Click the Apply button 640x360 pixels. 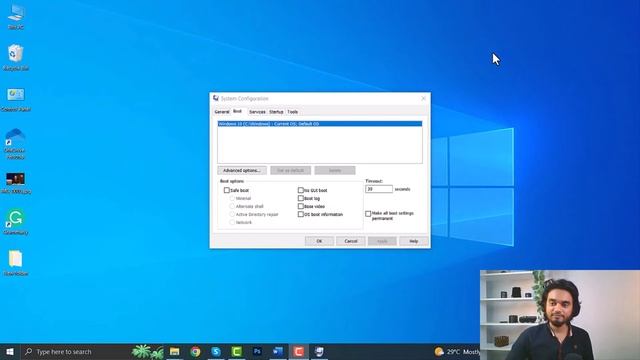click(382, 241)
